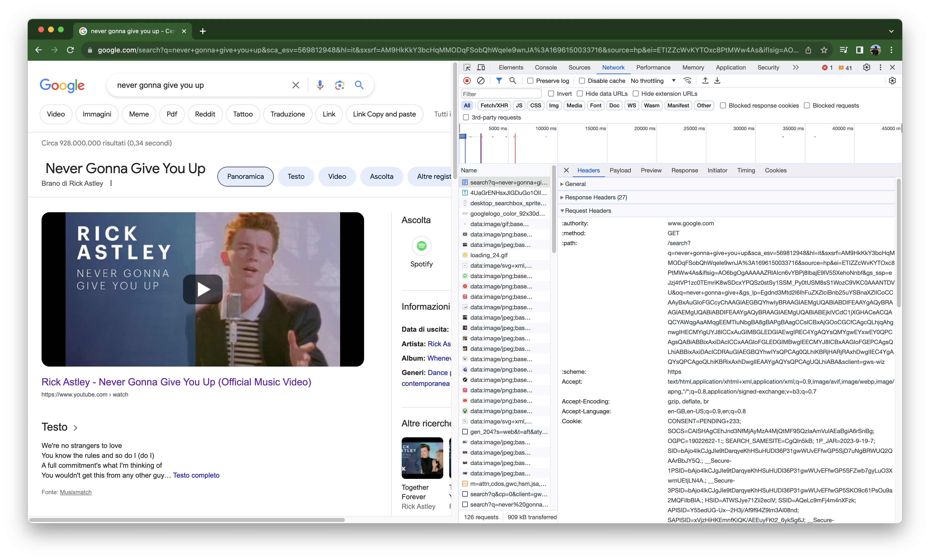This screenshot has width=930, height=560.
Task: Clear the network log
Action: click(481, 81)
